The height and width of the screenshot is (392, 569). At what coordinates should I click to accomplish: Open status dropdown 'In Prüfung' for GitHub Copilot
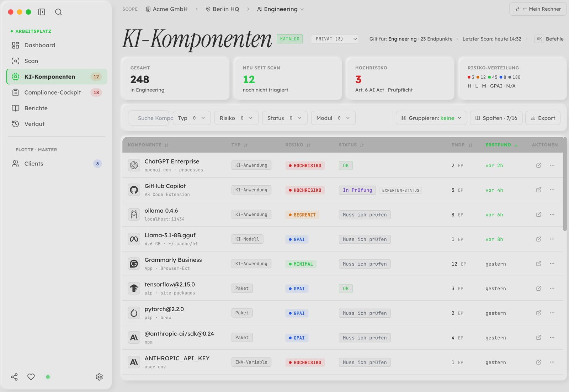(357, 190)
